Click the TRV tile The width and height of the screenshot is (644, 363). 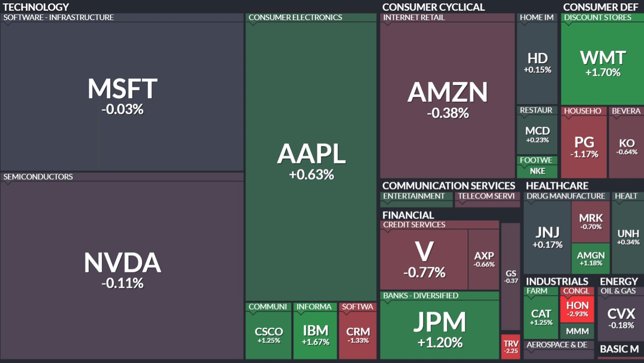coord(511,346)
